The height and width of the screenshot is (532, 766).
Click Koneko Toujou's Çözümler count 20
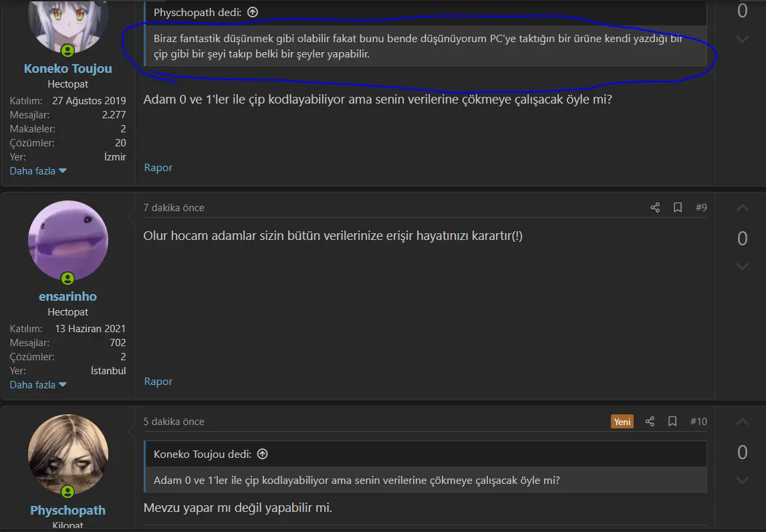tap(120, 143)
